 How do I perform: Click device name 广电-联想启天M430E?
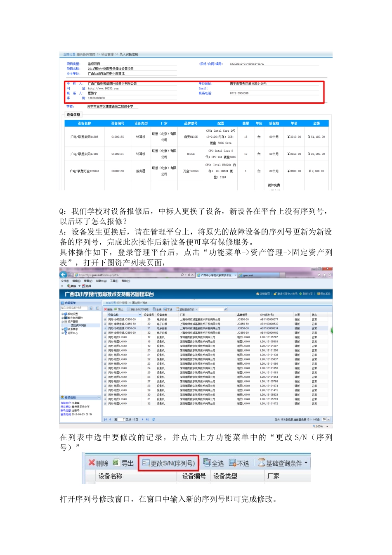(84, 137)
